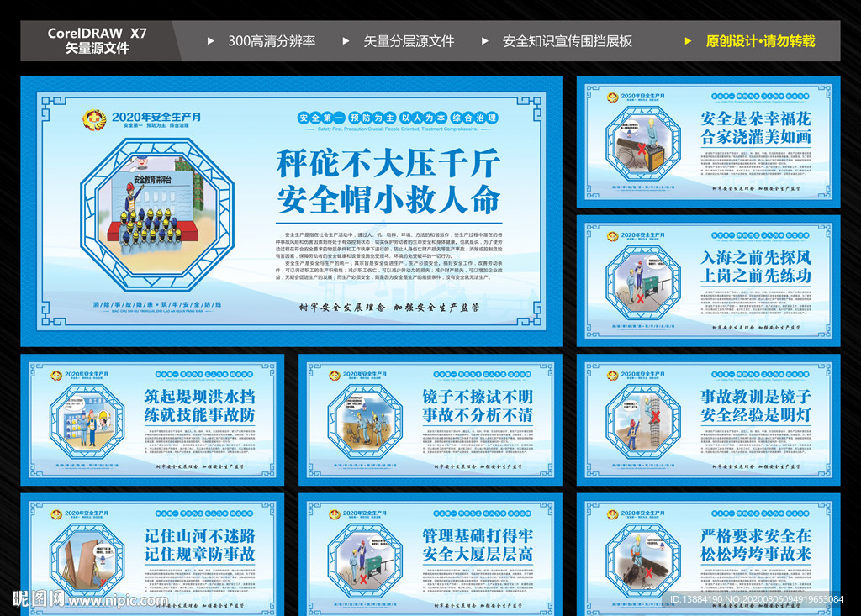Click the headline 镜子不擦试不明
Image resolution: width=861 pixels, height=616 pixels.
(478, 397)
